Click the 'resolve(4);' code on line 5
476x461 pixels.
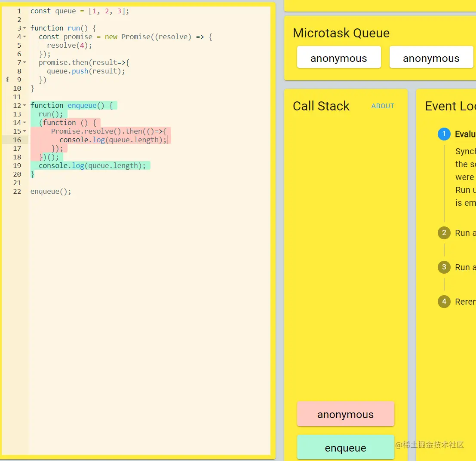69,46
